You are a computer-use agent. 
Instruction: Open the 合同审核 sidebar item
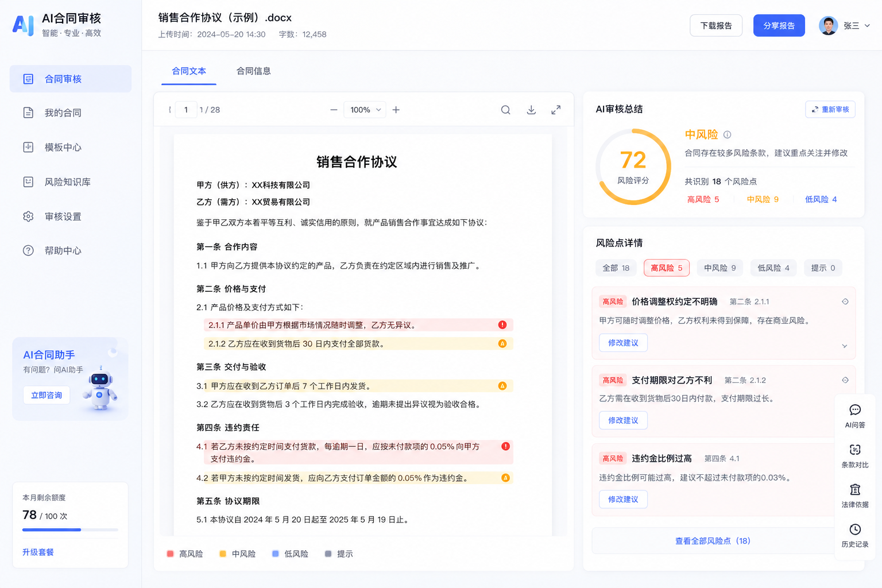[71, 79]
